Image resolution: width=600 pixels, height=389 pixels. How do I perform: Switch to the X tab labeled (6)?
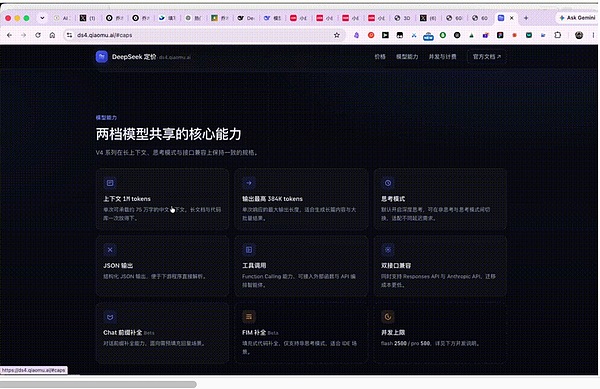pos(428,18)
